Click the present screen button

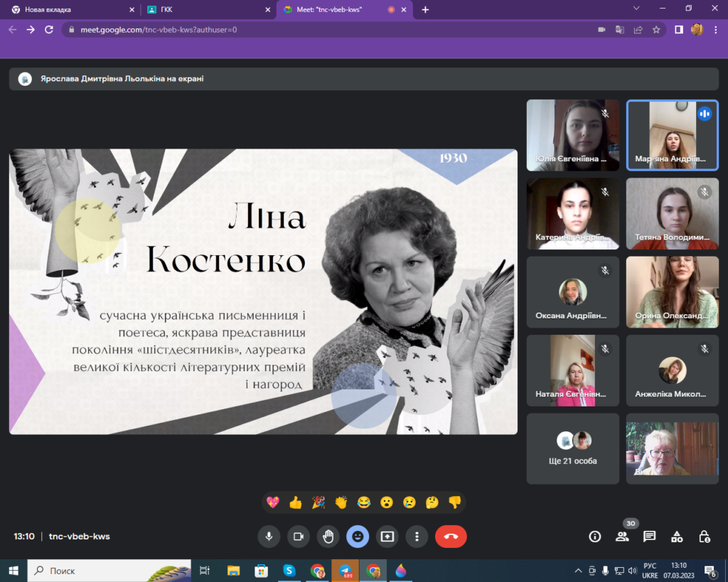pyautogui.click(x=387, y=537)
